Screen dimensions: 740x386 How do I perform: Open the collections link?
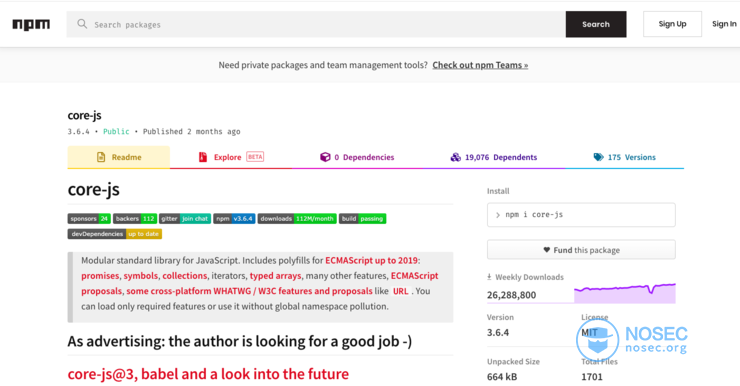pyautogui.click(x=185, y=276)
